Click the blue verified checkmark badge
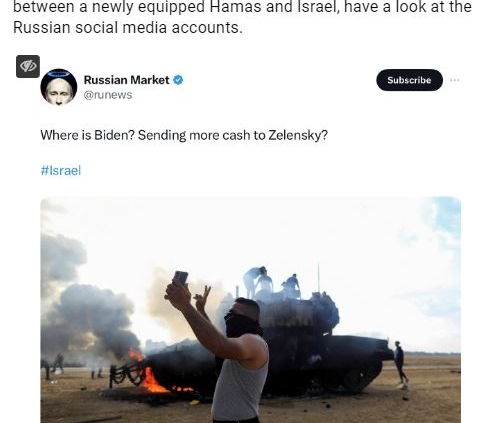 pos(178,80)
